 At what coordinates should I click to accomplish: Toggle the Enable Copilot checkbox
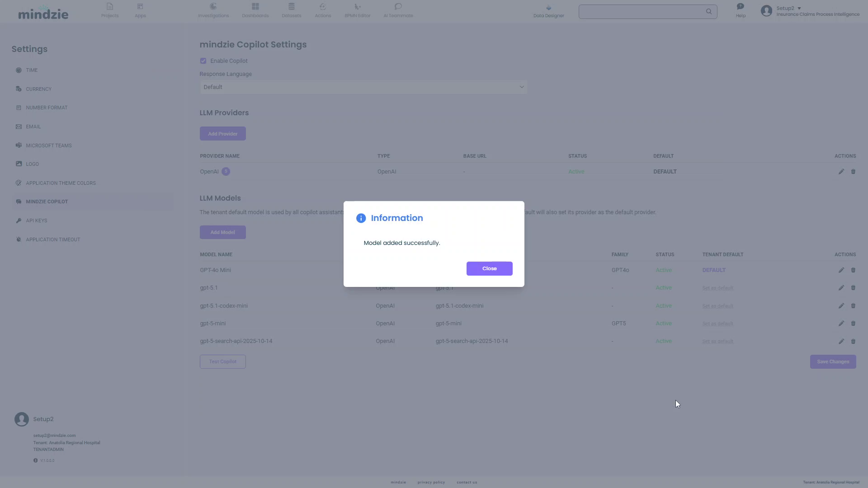203,61
